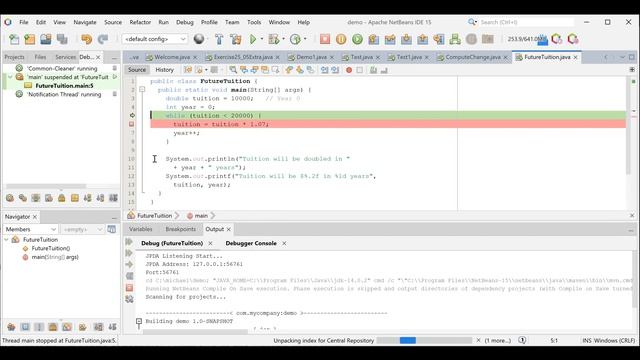Collapse the 'main' suspended thread node
Screen dimensions: 640x360
10,77
